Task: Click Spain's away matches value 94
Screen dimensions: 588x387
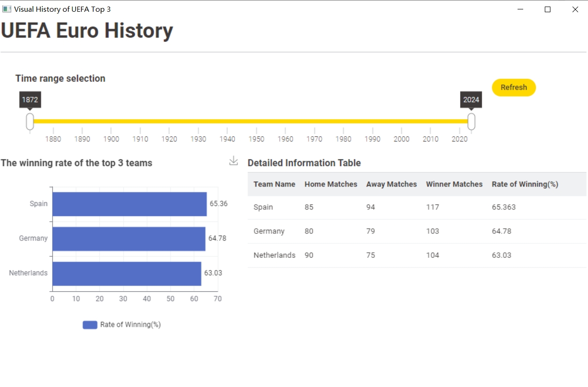Action: tap(371, 207)
